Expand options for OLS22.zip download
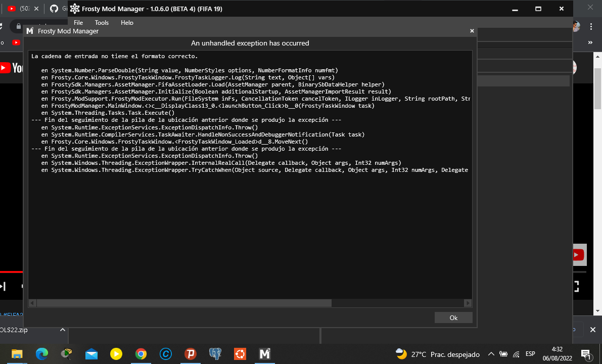The image size is (602, 364). (63, 330)
